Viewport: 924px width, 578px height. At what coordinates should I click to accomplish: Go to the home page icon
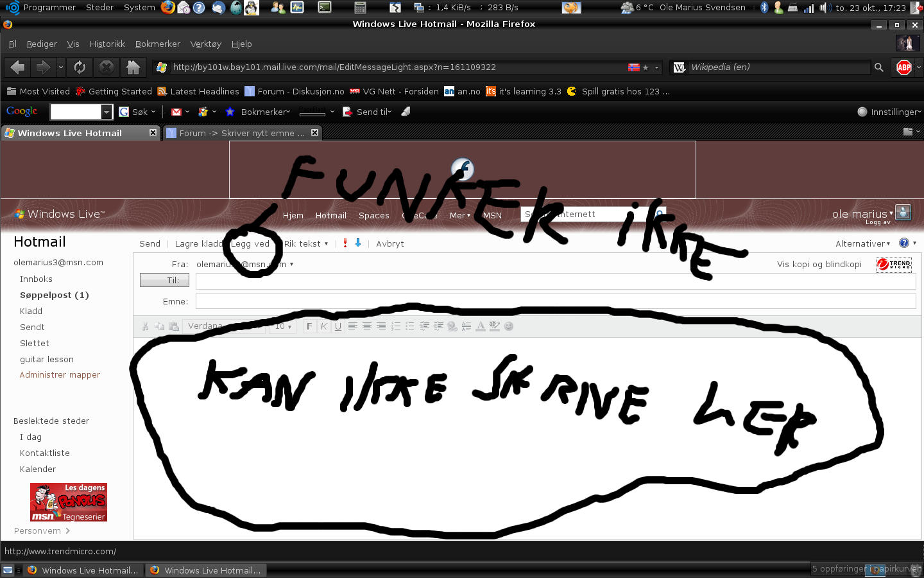133,67
